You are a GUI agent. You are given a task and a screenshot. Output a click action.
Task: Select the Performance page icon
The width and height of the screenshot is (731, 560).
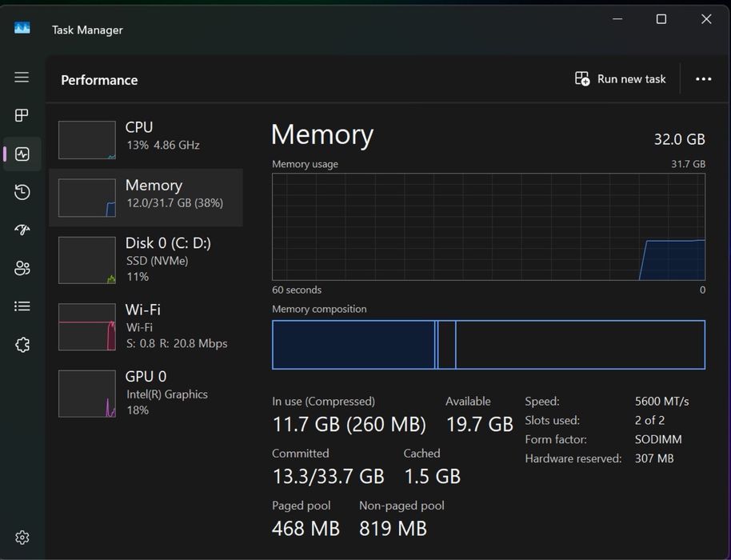22,154
